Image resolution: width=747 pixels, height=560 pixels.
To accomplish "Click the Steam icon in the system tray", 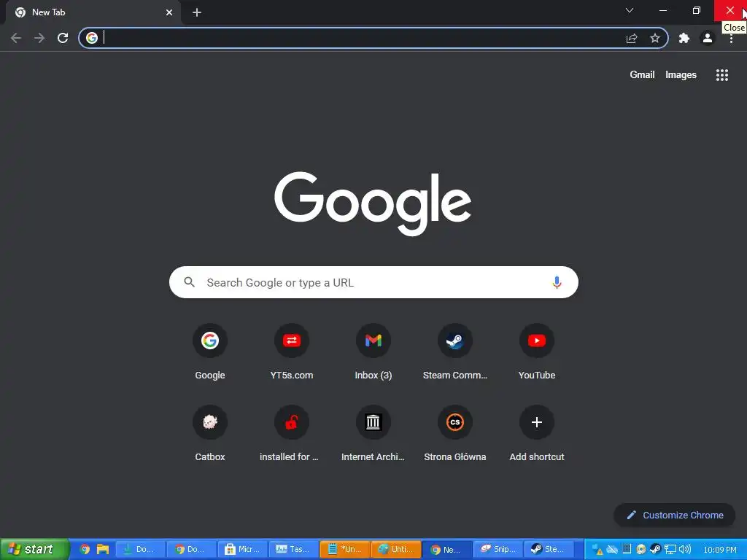I will 656,549.
